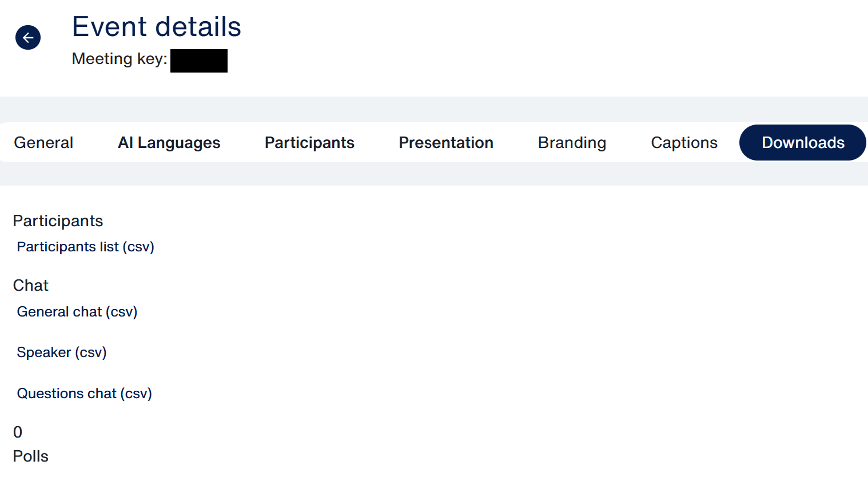Click the Participants section heading
The image size is (868, 477).
point(58,221)
